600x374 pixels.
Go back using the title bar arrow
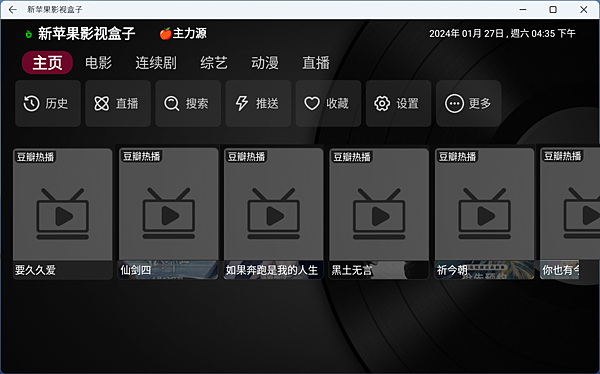(x=13, y=10)
